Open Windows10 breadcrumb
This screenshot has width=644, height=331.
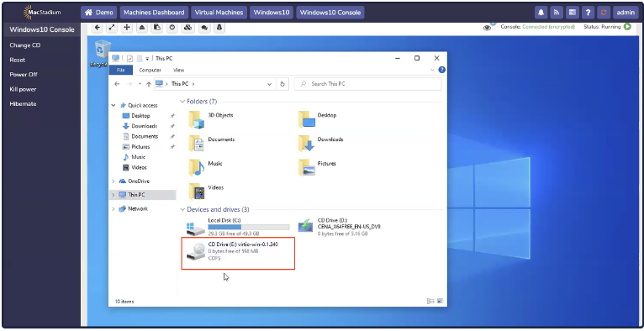pyautogui.click(x=272, y=13)
